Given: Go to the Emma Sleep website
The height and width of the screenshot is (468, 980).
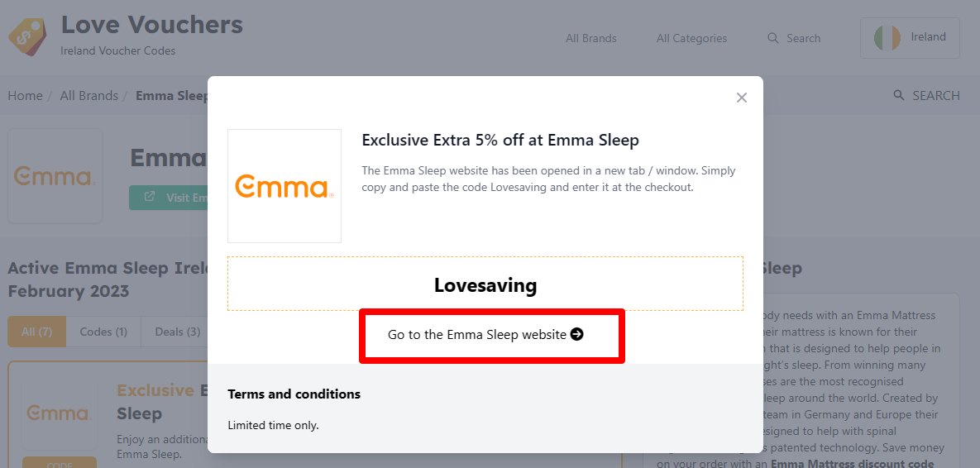Looking at the screenshot, I should tap(485, 334).
